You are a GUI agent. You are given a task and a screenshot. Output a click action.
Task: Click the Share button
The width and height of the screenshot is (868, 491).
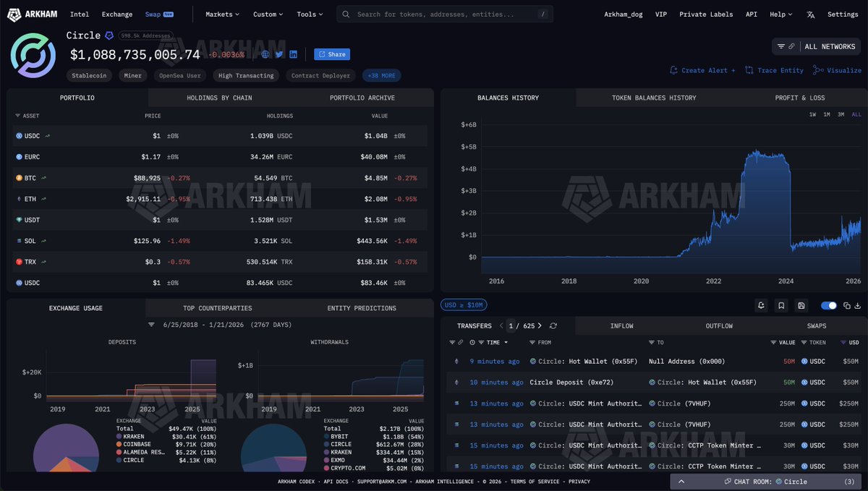point(332,54)
